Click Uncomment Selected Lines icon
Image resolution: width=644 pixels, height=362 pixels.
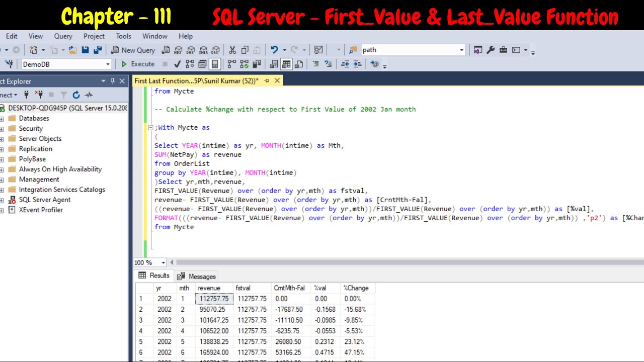328,64
